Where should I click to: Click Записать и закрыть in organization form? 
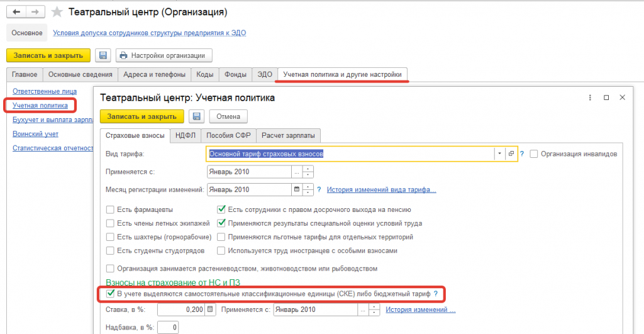click(48, 55)
